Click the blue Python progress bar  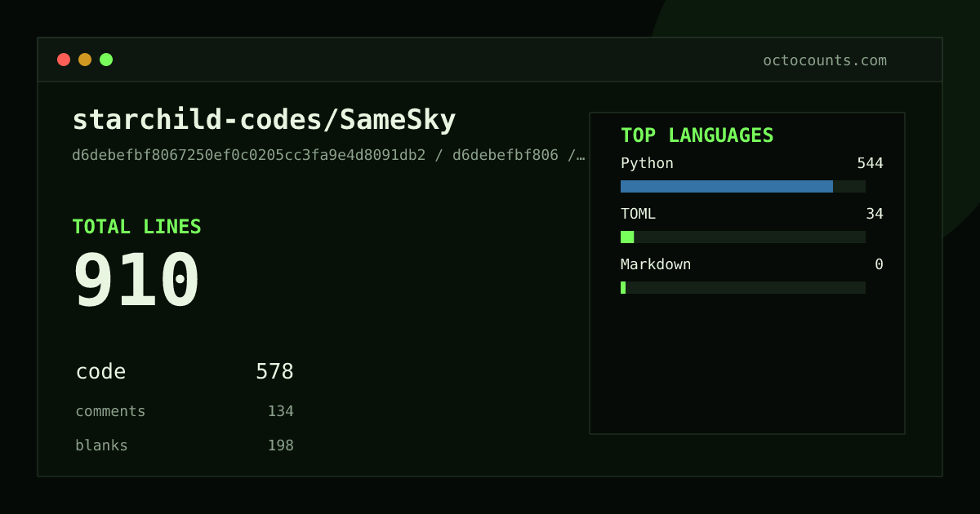(727, 186)
